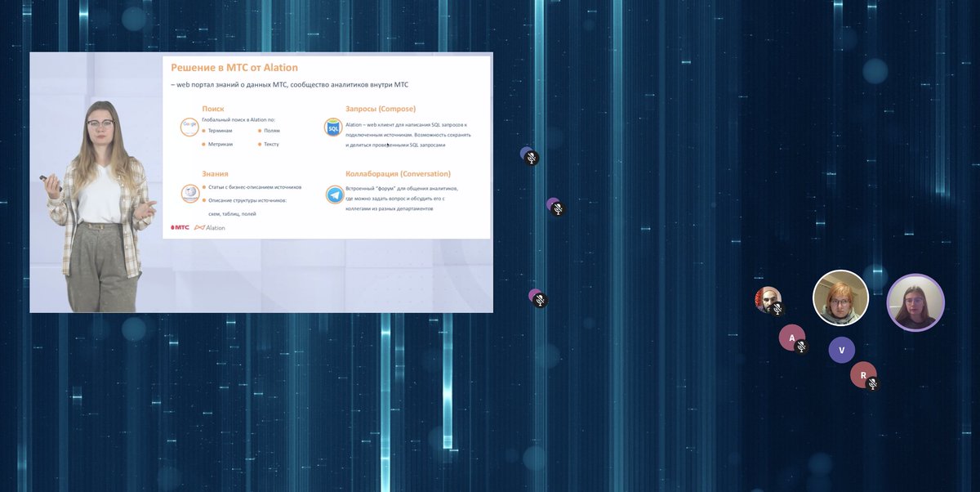
Task: Click the muted mic on the middle small purple avatar
Action: 558,209
